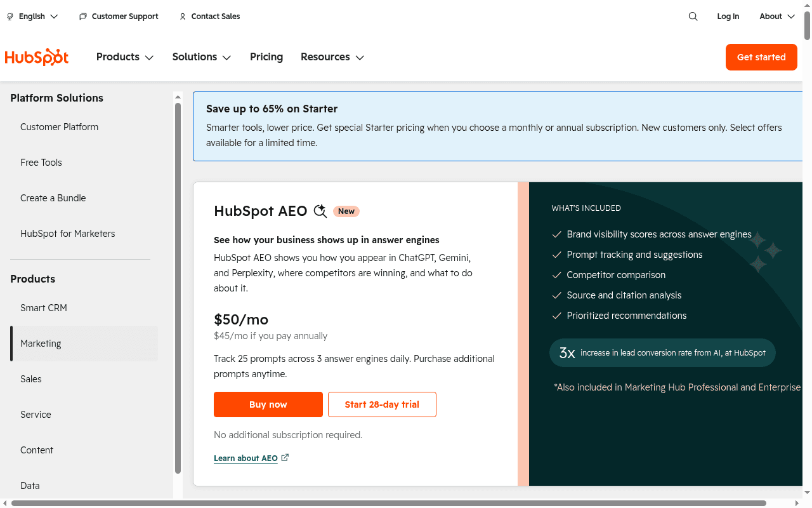Open HubSpot for Marketers sidebar item
The image size is (812, 508).
point(84,234)
